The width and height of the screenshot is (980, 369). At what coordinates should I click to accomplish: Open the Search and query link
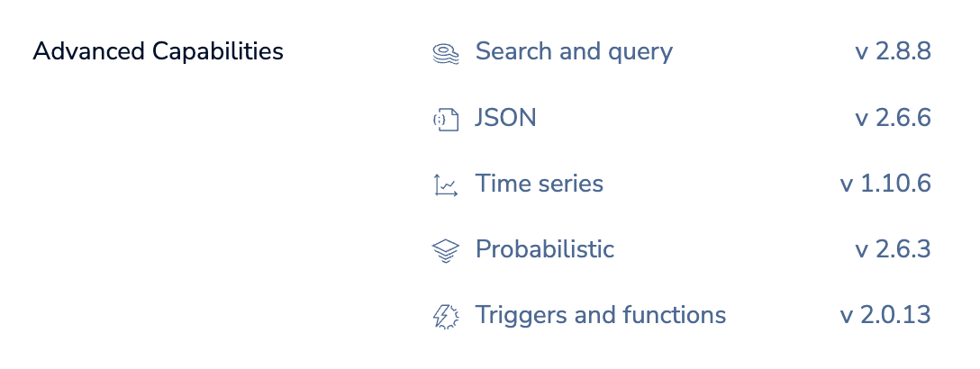574,51
